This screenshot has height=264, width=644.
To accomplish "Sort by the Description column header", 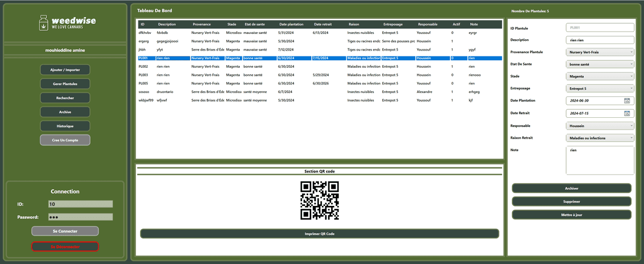I will [x=167, y=24].
